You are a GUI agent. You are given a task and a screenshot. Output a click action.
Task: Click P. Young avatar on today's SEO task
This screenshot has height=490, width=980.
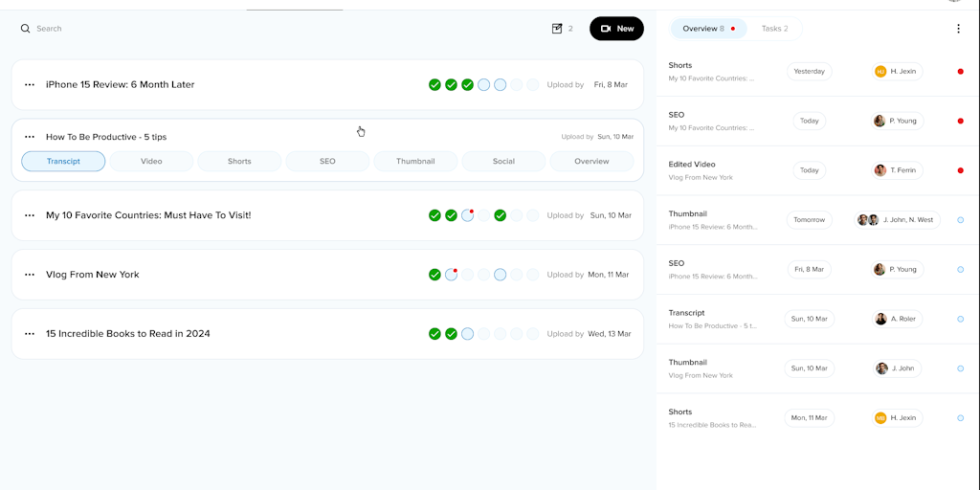(x=880, y=122)
